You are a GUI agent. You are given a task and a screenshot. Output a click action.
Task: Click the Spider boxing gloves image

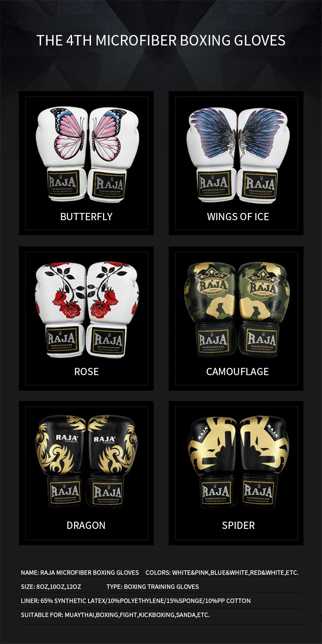[x=238, y=463]
